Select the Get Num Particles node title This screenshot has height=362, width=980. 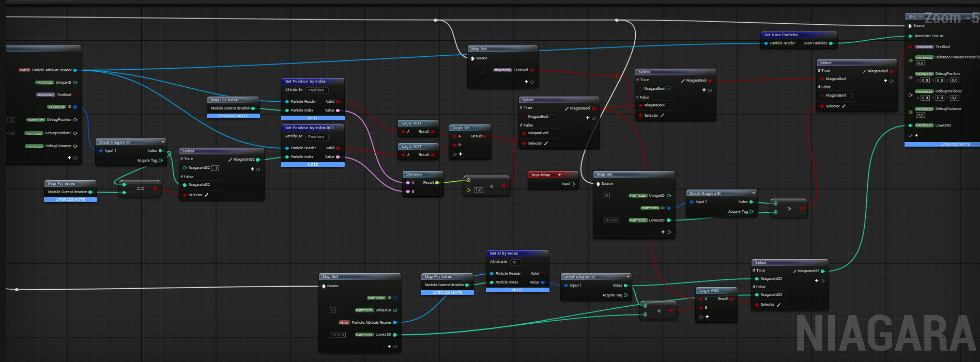(781, 35)
